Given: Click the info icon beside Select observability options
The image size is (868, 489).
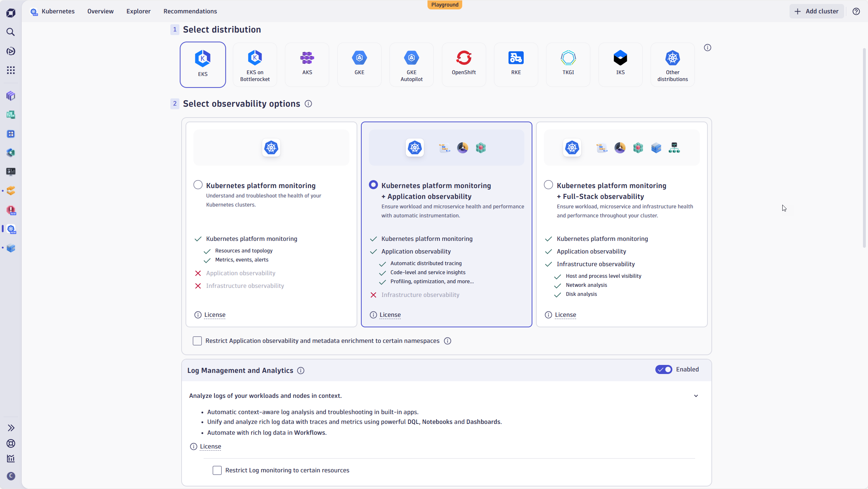Looking at the screenshot, I should (x=308, y=104).
